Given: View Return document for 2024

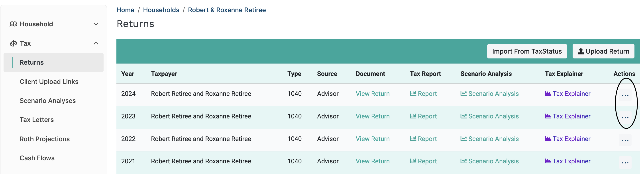Looking at the screenshot, I should pos(373,94).
